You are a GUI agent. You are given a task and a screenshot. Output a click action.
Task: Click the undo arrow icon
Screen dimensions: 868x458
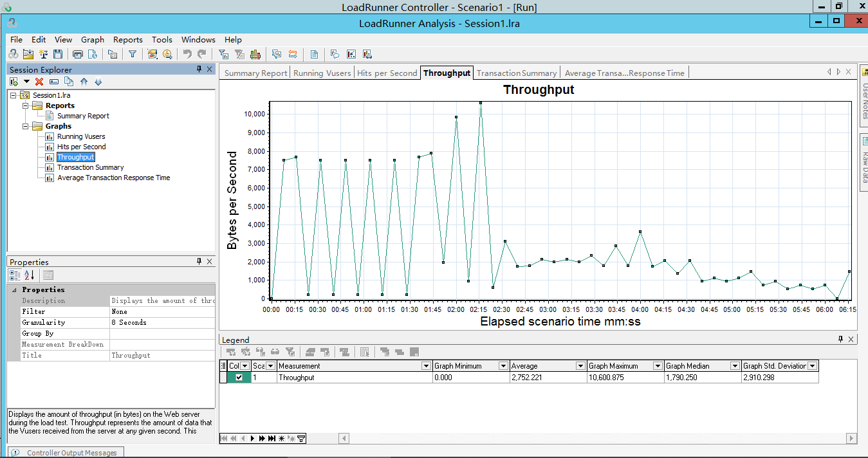pos(187,54)
